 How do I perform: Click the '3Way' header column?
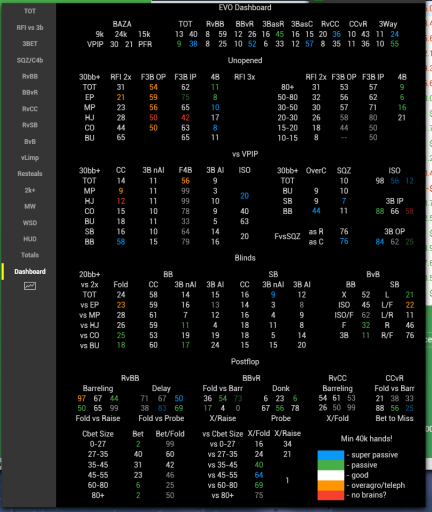(388, 24)
